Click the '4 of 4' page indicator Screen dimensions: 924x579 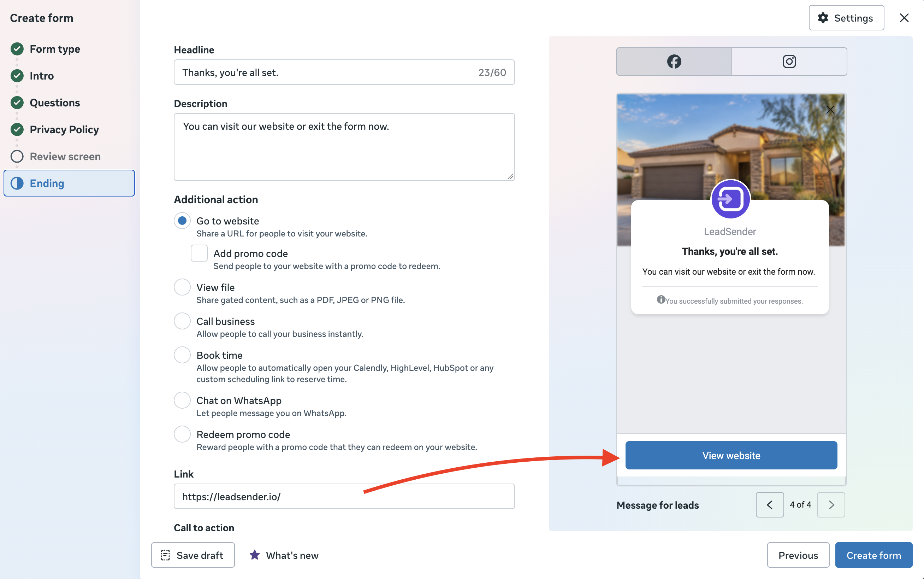coord(800,505)
